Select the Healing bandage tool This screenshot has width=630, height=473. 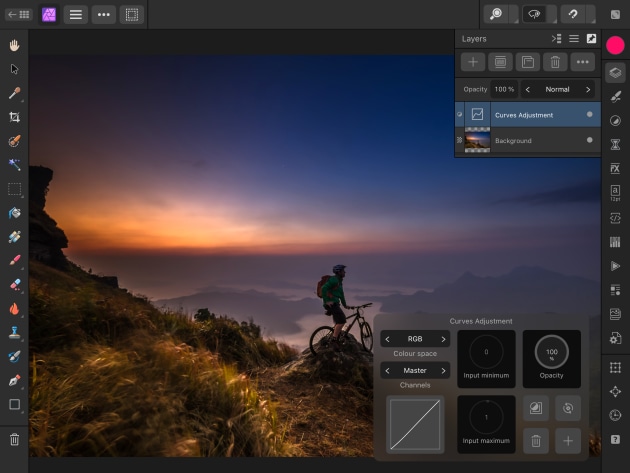[x=14, y=237]
